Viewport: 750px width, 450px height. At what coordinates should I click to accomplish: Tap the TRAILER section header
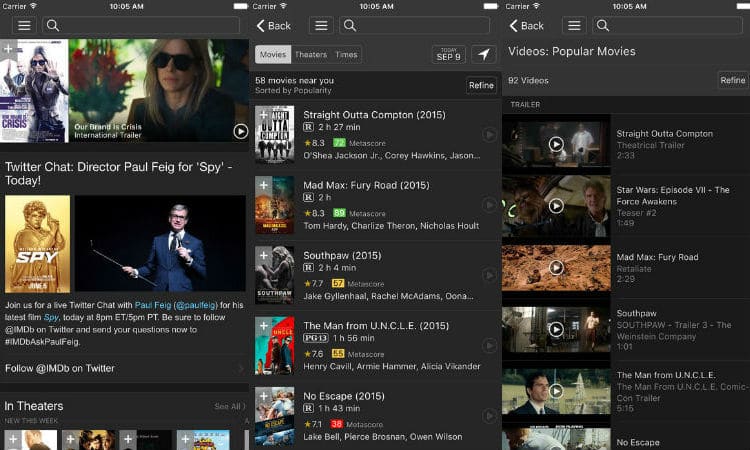pyautogui.click(x=525, y=104)
